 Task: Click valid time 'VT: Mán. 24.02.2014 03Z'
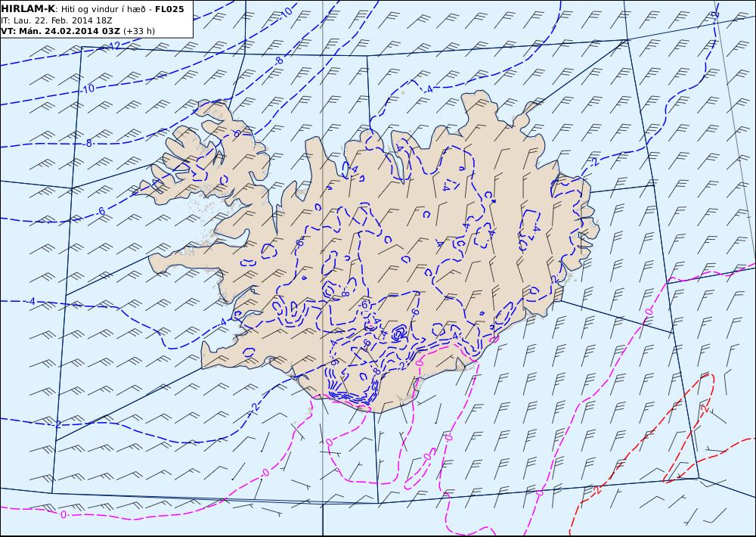(61, 31)
